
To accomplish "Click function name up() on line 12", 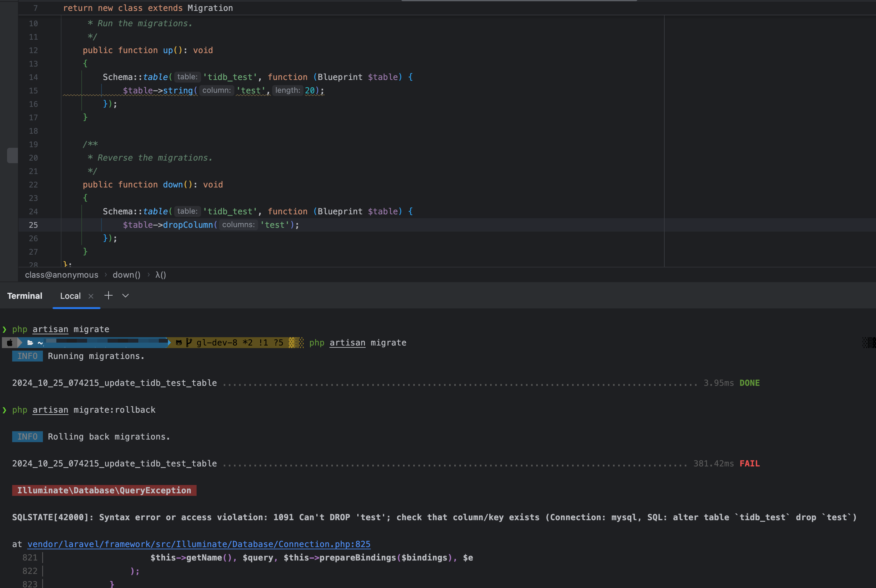I will (168, 50).
